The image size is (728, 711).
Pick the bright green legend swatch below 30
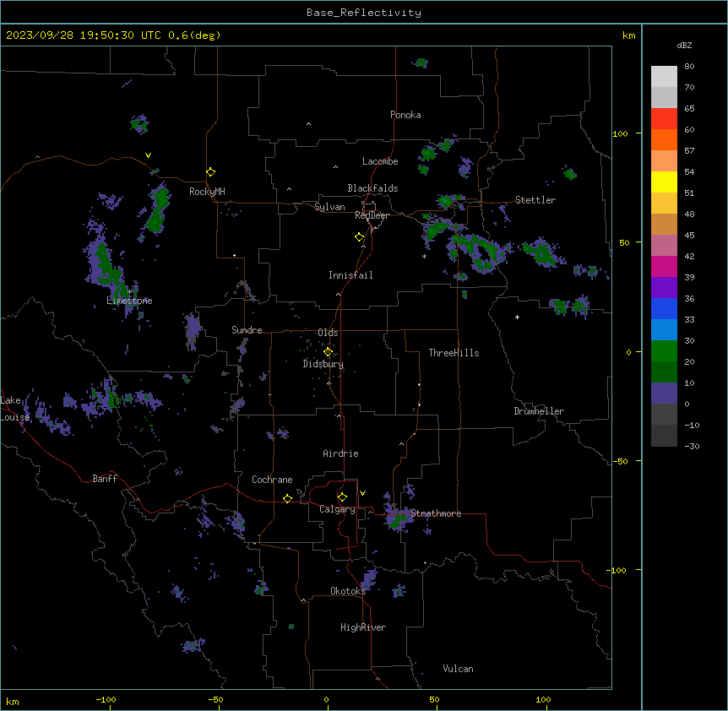664,351
